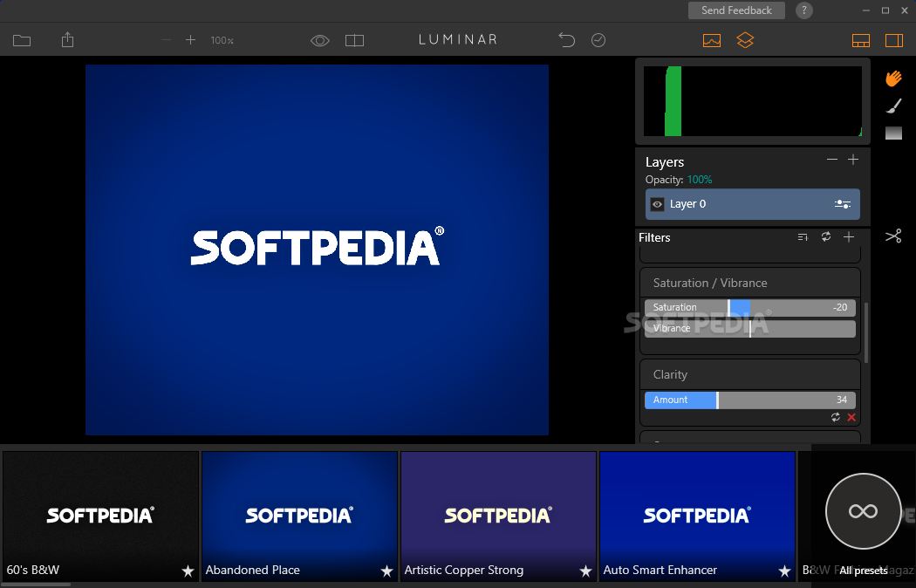Click the Clarity Amount value 34

coord(841,400)
